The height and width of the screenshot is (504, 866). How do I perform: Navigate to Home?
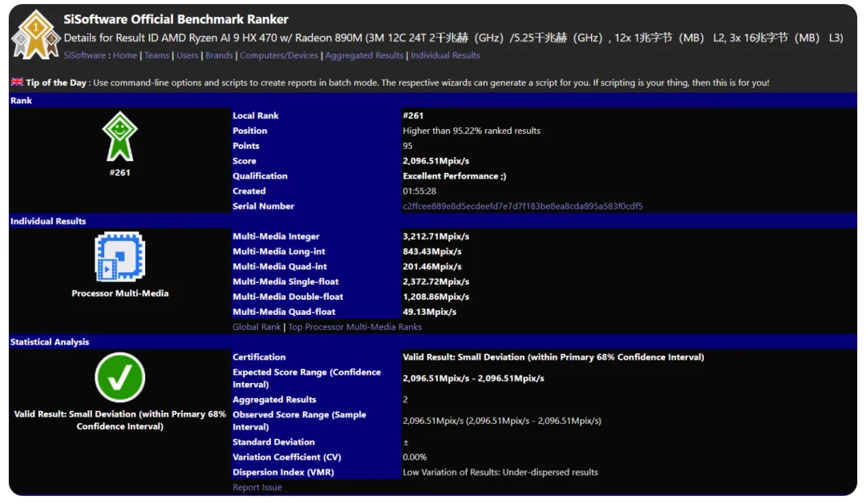pos(125,55)
